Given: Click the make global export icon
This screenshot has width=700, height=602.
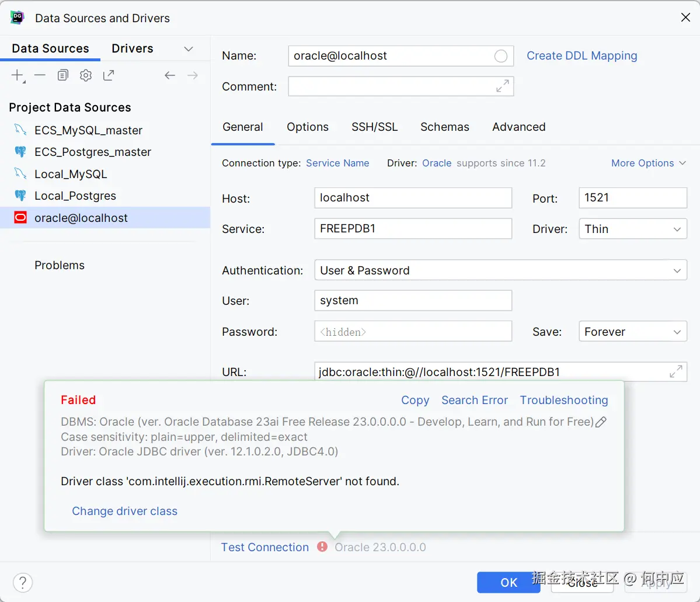Looking at the screenshot, I should (109, 75).
